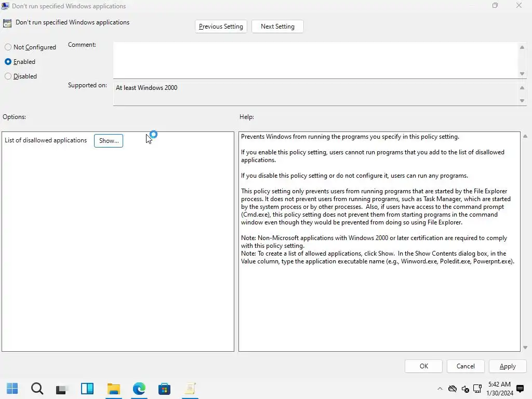532x399 pixels.
Task: Open File Explorer from taskbar
Action: 114,389
